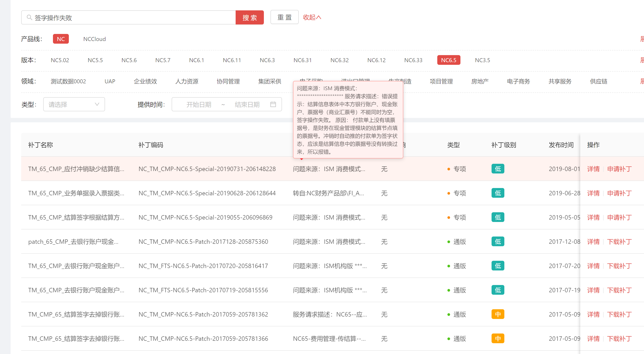Viewport: 644px width, 354px height.
Task: Filter by domain 集团采供
Action: (270, 81)
